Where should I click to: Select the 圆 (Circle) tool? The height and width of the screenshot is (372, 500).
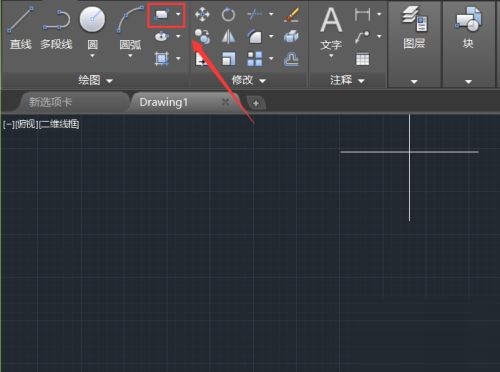tap(92, 29)
